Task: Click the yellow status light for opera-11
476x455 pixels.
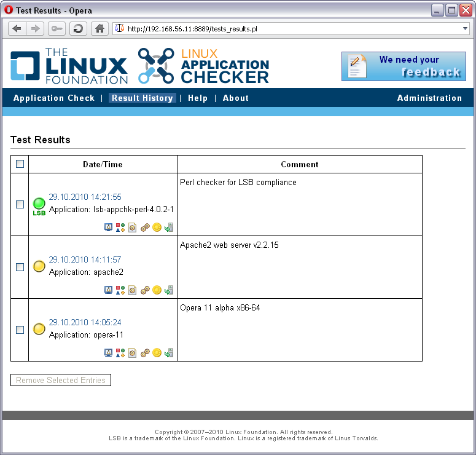Action: 39,329
